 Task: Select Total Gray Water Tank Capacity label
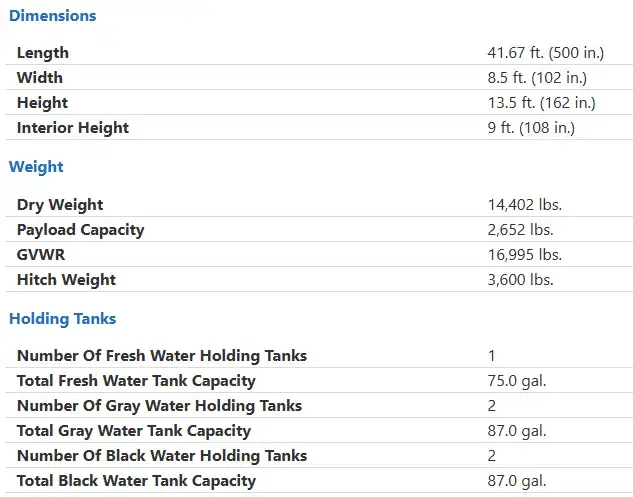[134, 431]
